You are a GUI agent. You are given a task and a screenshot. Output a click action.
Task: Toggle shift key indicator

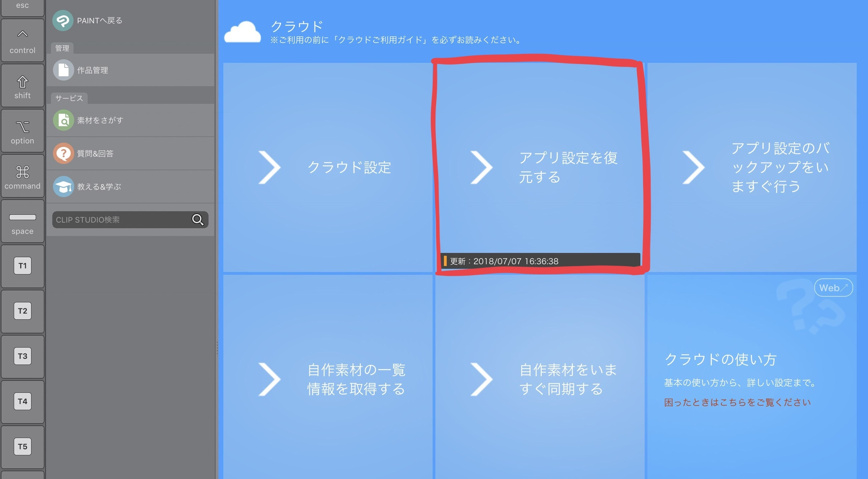pos(22,87)
